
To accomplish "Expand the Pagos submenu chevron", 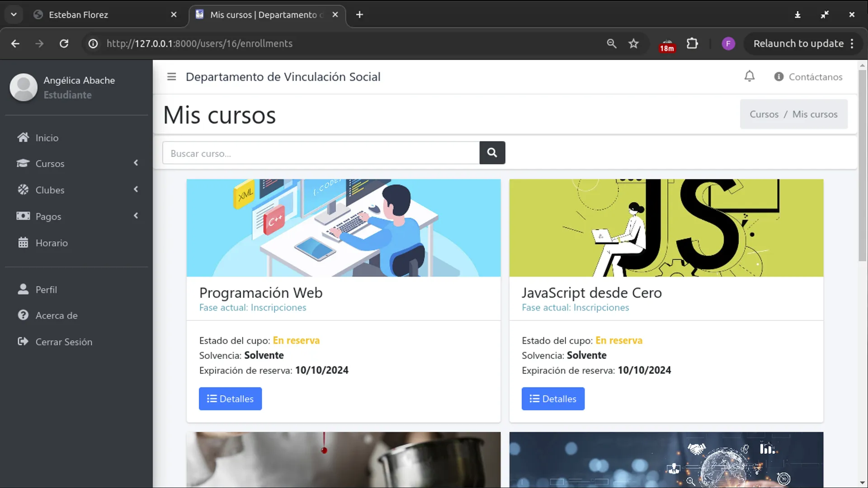I will click(x=136, y=216).
